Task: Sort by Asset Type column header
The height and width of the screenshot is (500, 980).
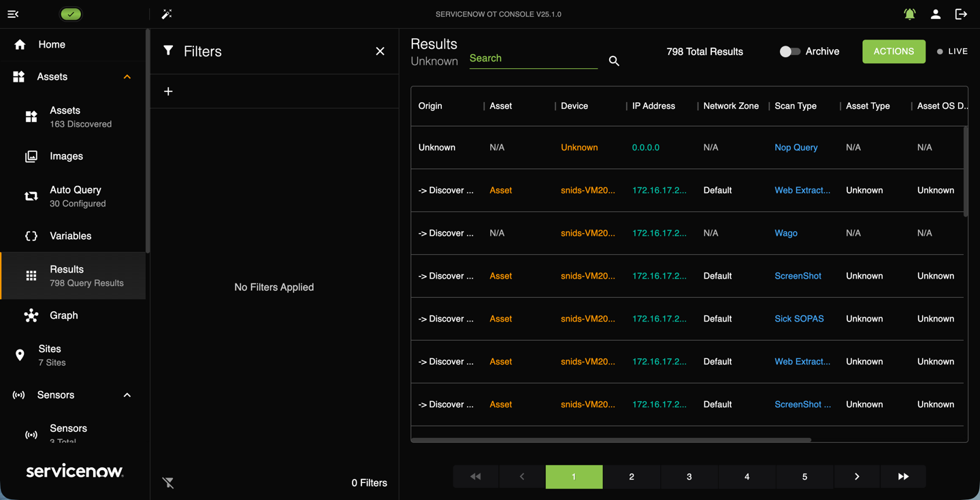Action: coord(868,106)
